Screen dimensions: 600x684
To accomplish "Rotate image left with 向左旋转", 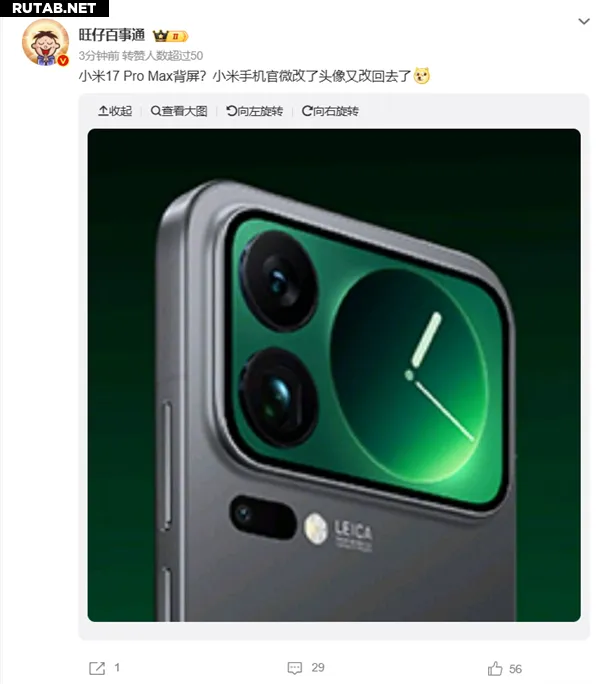I will (254, 111).
